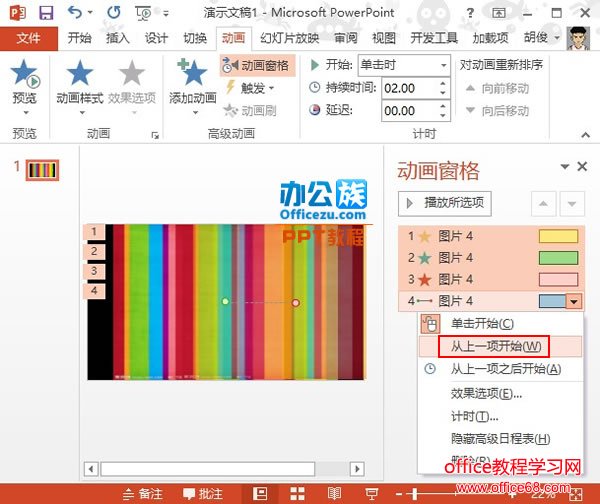Click left arrow of horizontal scrollbar
The width and height of the screenshot is (600, 504).
(x=91, y=469)
